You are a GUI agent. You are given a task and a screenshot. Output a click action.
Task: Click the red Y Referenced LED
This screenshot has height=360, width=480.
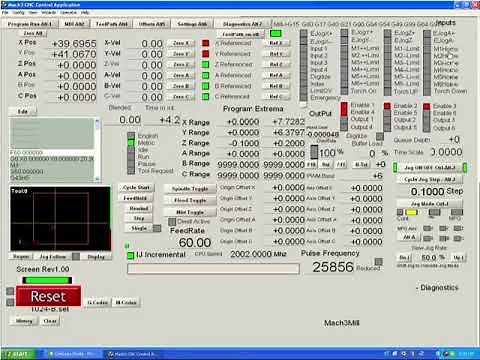pos(206,54)
